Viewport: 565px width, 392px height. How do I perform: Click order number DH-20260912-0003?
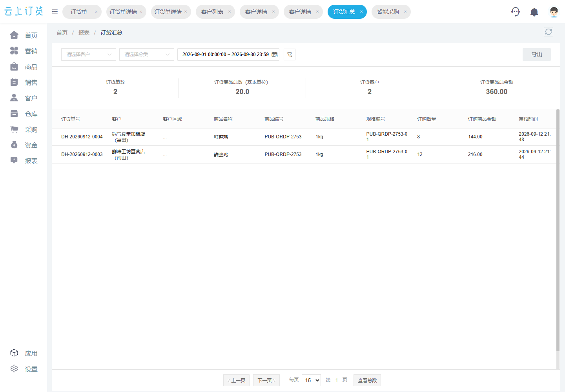82,154
